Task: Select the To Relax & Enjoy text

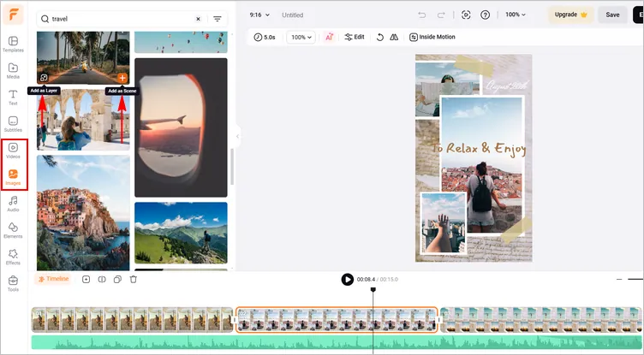Action: pyautogui.click(x=478, y=149)
